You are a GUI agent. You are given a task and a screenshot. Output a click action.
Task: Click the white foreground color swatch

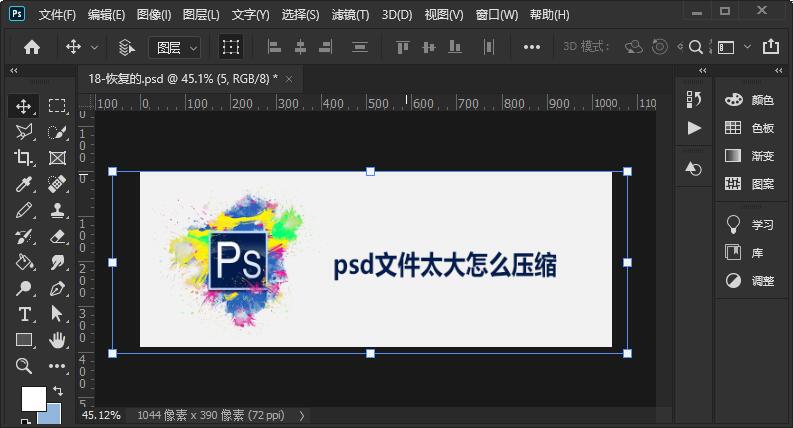click(x=33, y=398)
